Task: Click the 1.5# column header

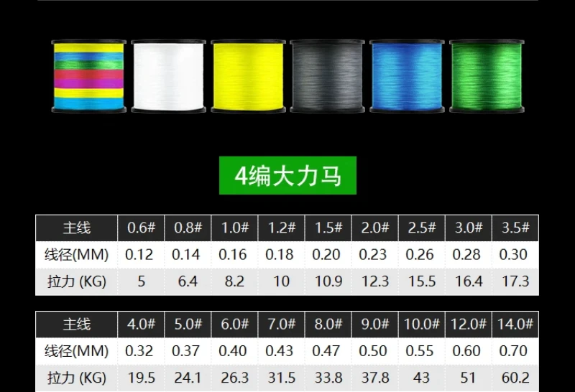Action: (x=328, y=228)
